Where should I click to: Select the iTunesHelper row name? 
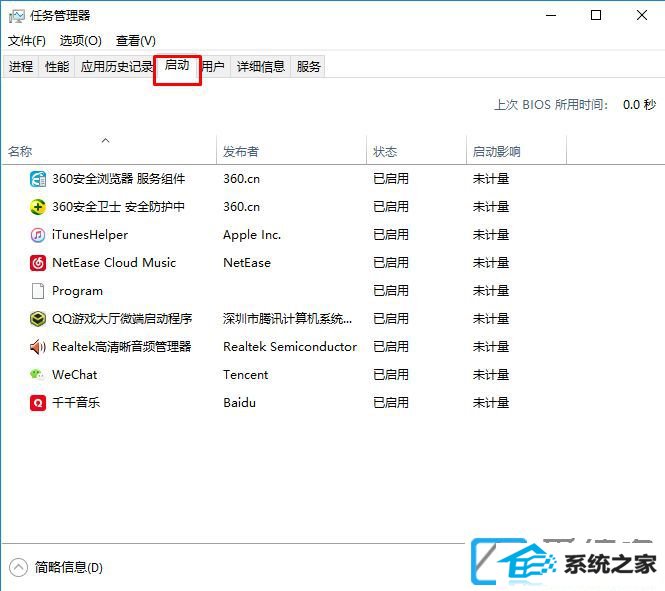tap(90, 235)
